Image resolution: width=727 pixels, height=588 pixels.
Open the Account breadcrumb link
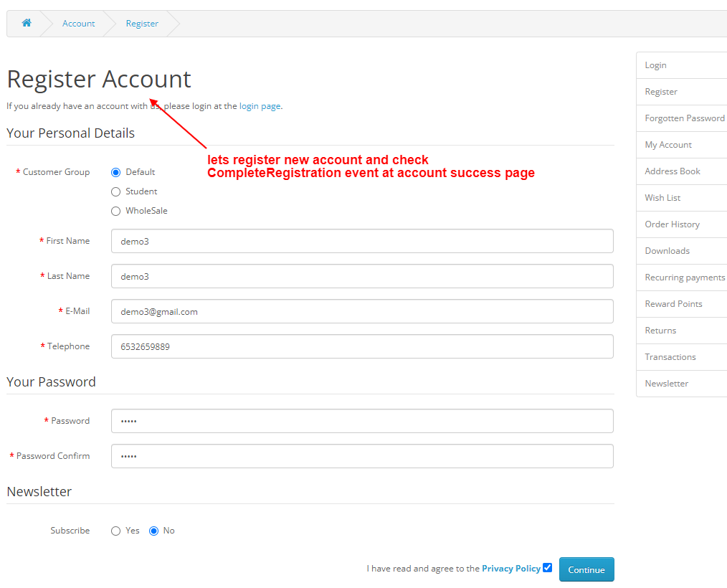pyautogui.click(x=78, y=24)
